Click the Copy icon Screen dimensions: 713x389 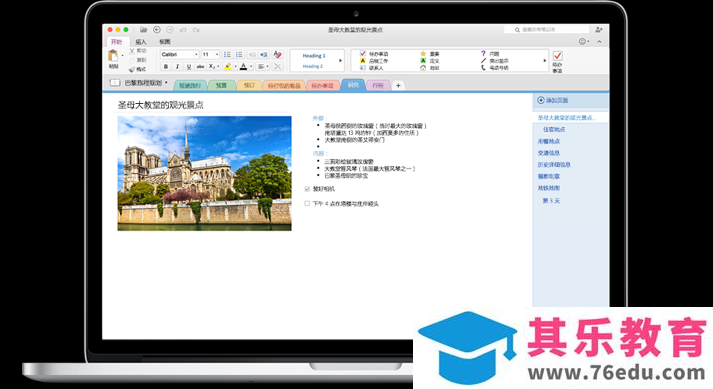[132, 60]
